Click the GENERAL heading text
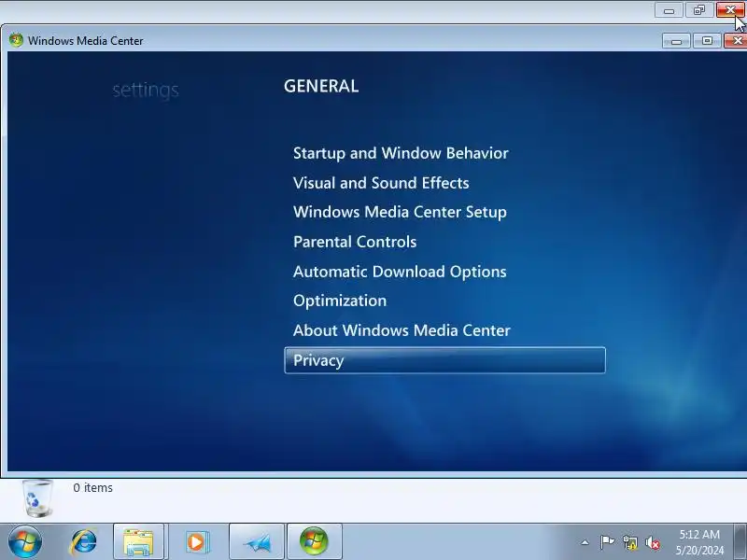 pos(321,86)
